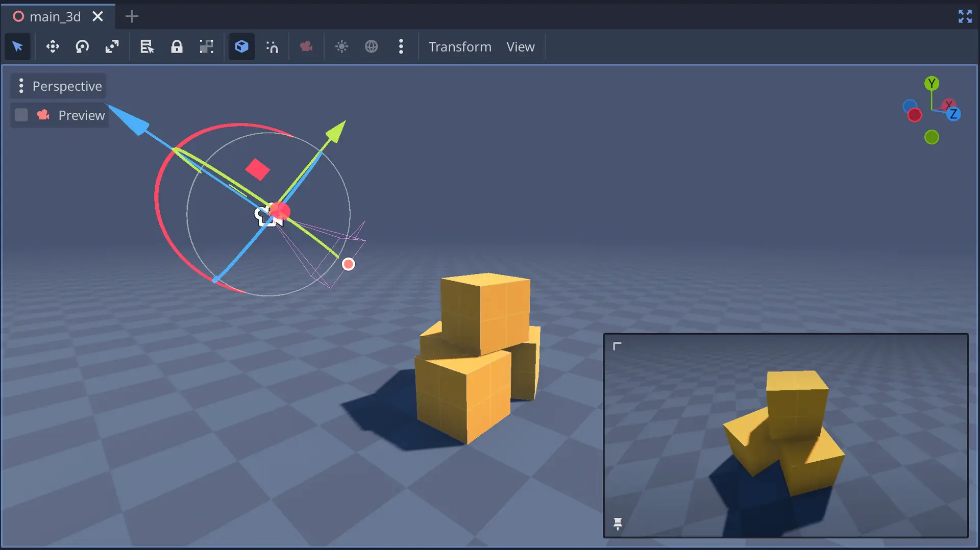Open the list selectable nodes tool
The width and height of the screenshot is (980, 550).
pyautogui.click(x=147, y=46)
